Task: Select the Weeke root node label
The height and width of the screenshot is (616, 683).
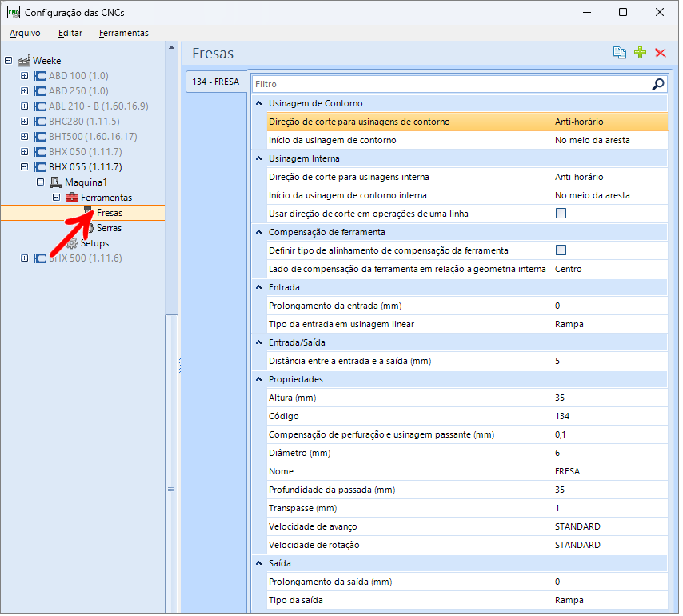Action: pos(46,61)
